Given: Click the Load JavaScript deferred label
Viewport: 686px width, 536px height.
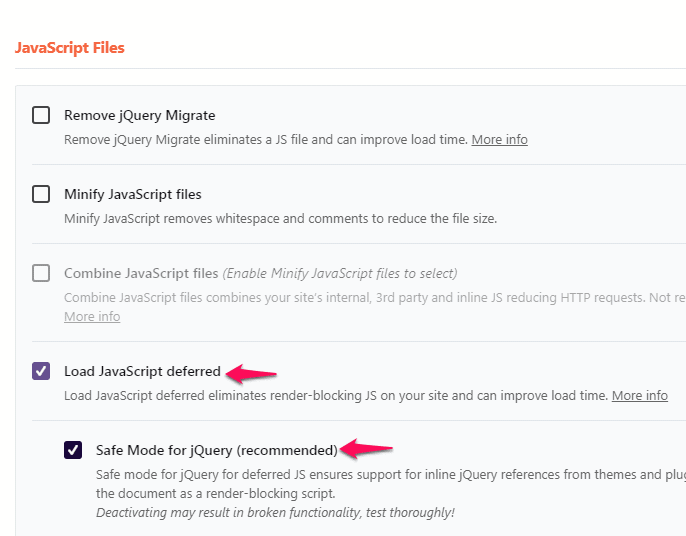Looking at the screenshot, I should point(142,371).
